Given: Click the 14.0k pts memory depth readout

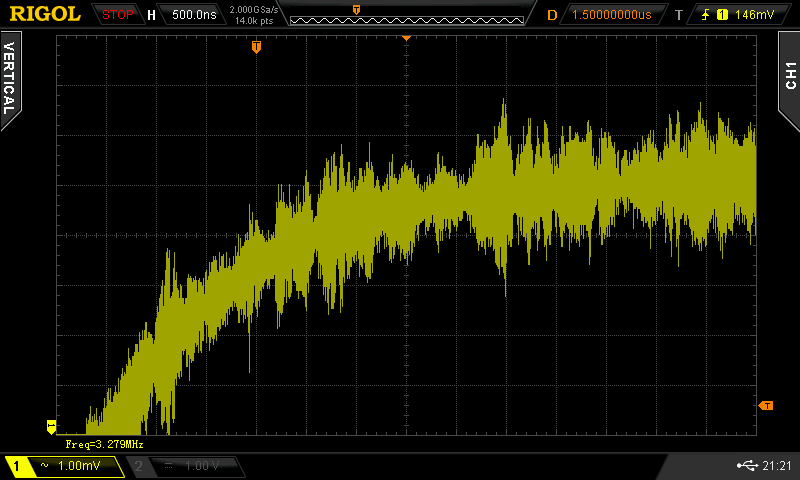Looking at the screenshot, I should click(254, 21).
